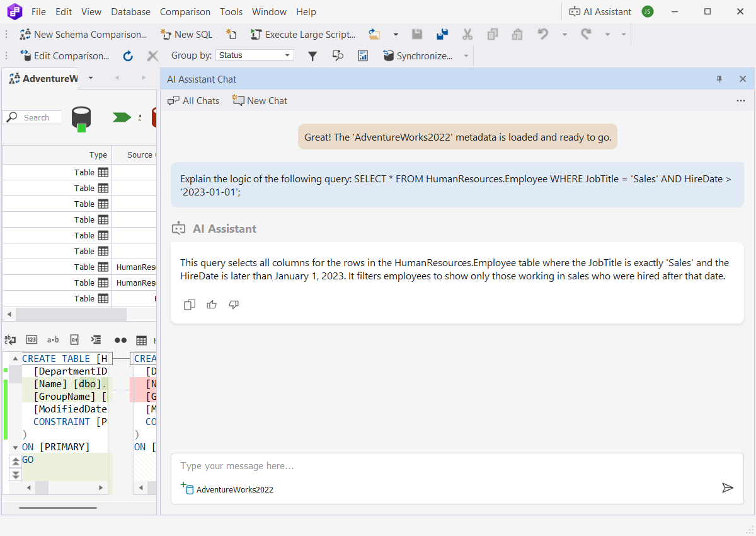The width and height of the screenshot is (756, 536).
Task: Expand the second toolbar's options arrow
Action: 466,55
